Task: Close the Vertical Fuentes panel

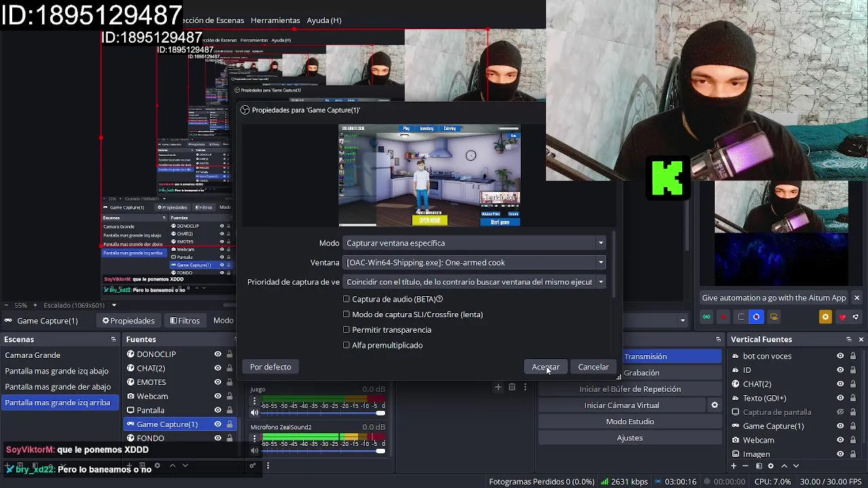Action: point(861,340)
